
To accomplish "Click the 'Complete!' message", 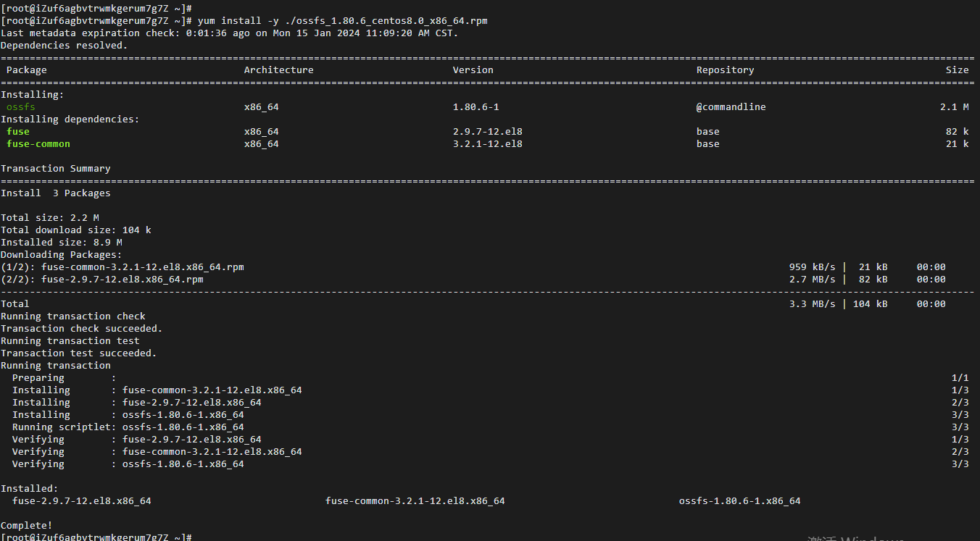I will [x=27, y=525].
